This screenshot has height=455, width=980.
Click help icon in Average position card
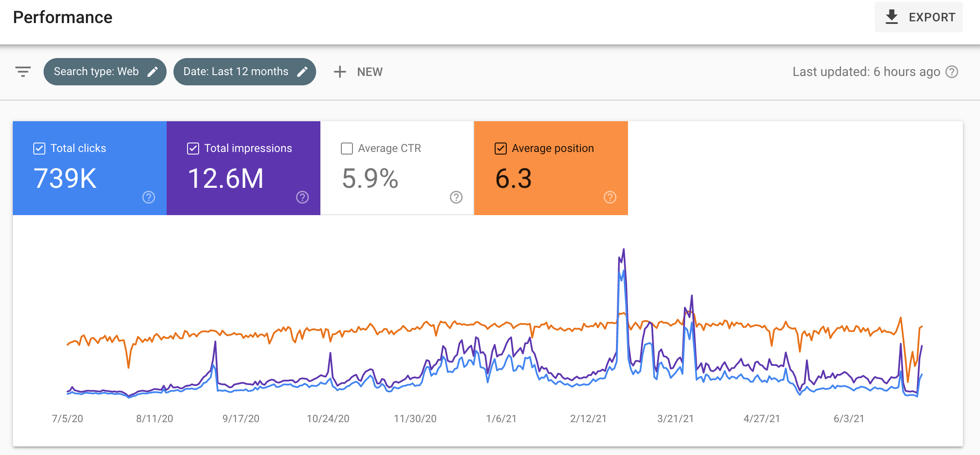[610, 197]
